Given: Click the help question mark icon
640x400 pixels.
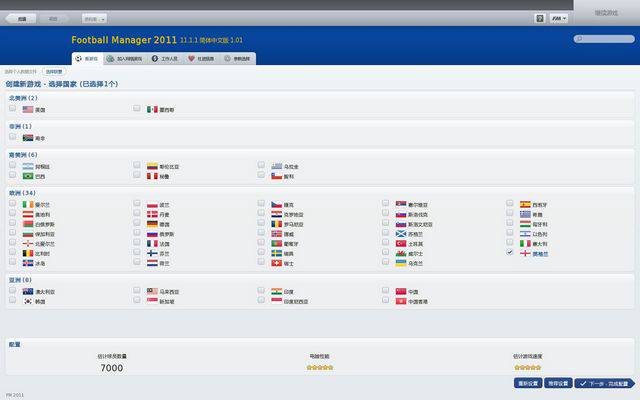Looking at the screenshot, I should (540, 18).
